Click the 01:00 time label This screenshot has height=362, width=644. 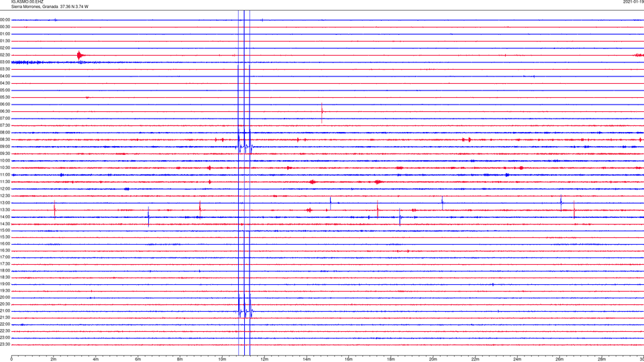(x=5, y=34)
